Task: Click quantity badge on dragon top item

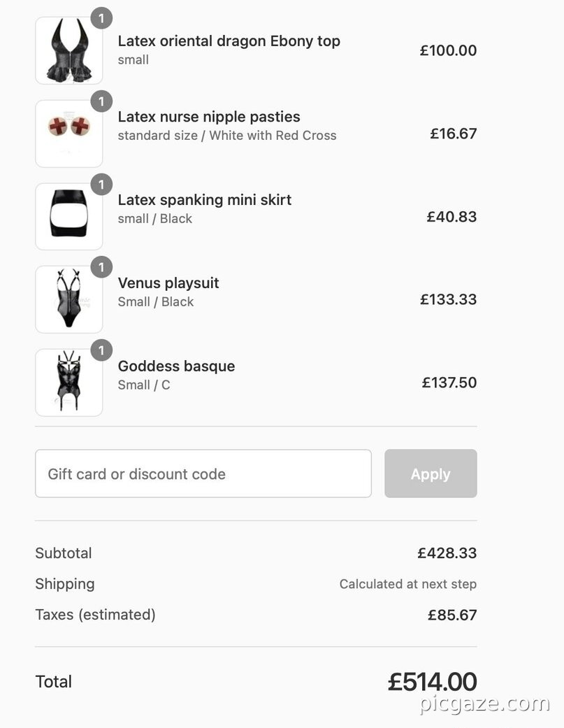Action: 101,19
